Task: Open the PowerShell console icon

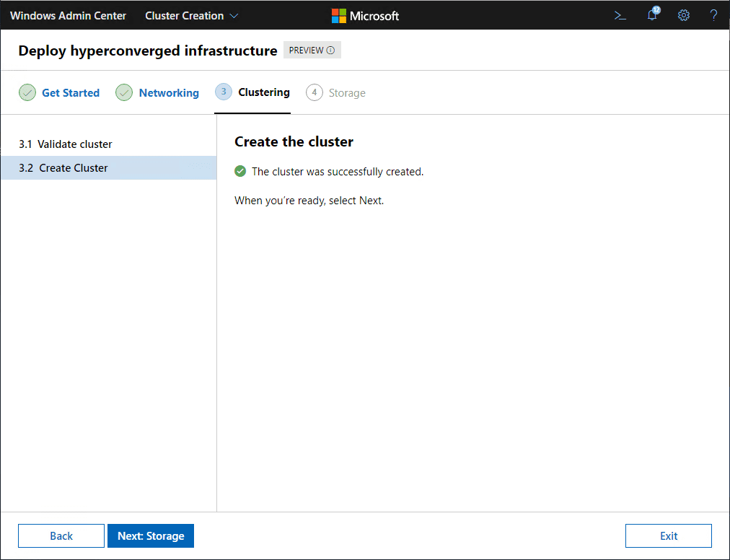Action: coord(620,15)
